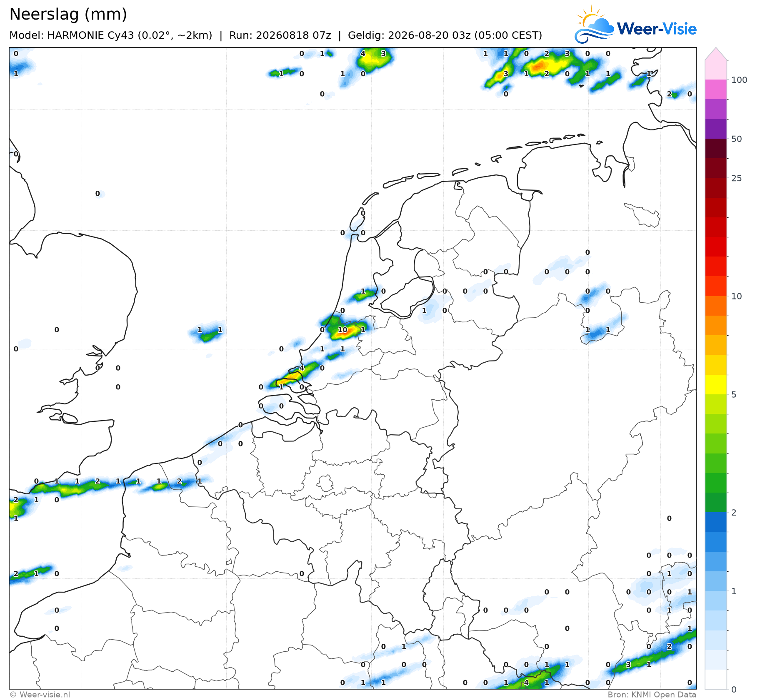This screenshot has width=760, height=700.
Task: Click the 10 mm rainfall value near Dutch coast
Action: coord(342,329)
